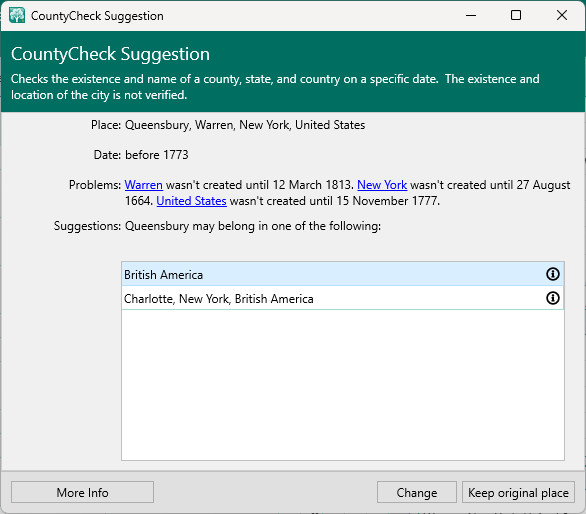
Task: Maximize the CountyCheck Suggestion window
Action: point(516,15)
